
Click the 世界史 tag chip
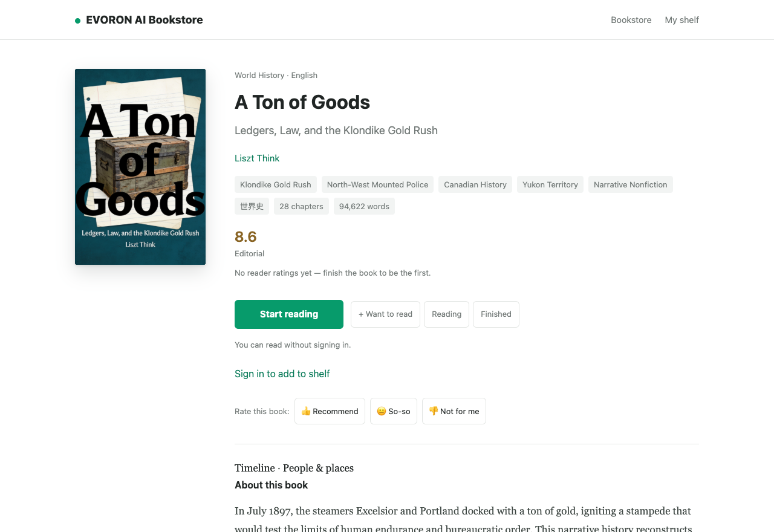(x=252, y=206)
